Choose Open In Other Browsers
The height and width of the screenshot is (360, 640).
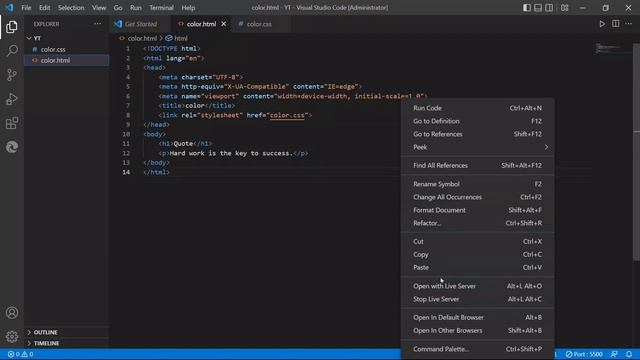pos(477,331)
